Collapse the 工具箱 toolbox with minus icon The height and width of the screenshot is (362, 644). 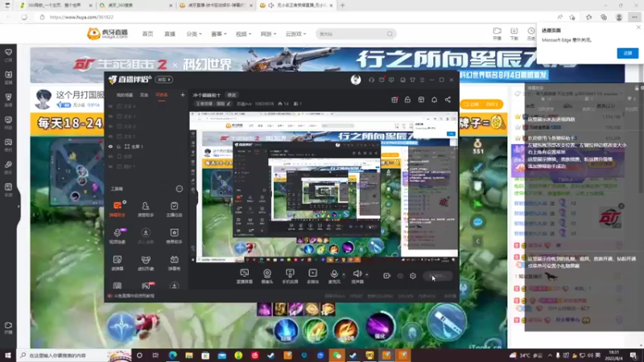pyautogui.click(x=180, y=189)
